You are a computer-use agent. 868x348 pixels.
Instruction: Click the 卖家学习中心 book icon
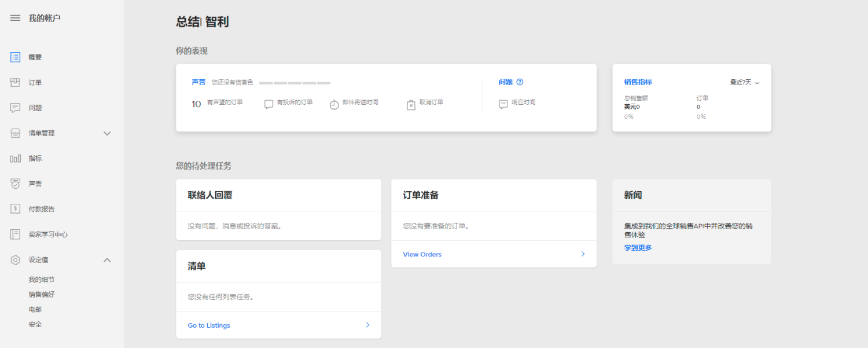tap(16, 235)
